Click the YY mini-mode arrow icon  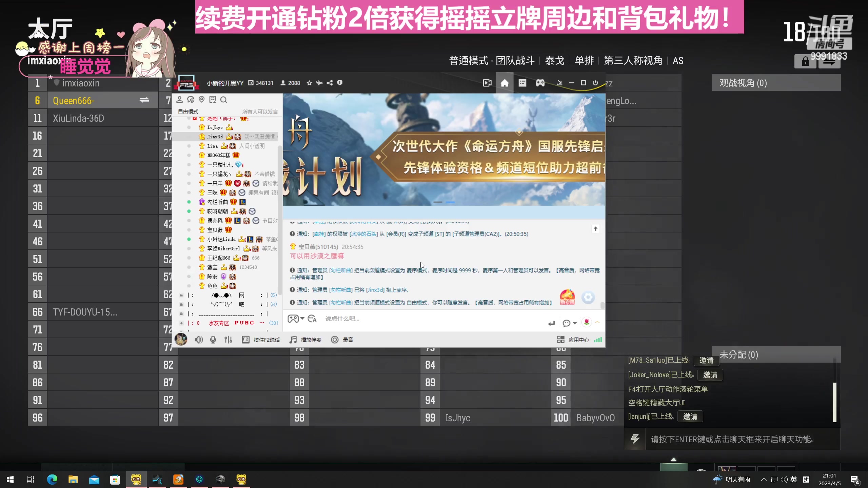pos(559,83)
